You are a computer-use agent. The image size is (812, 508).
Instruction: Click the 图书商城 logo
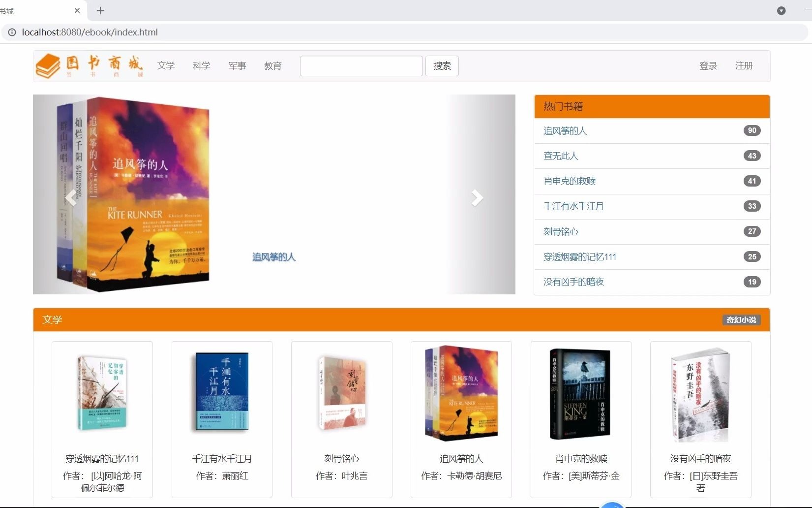point(90,65)
